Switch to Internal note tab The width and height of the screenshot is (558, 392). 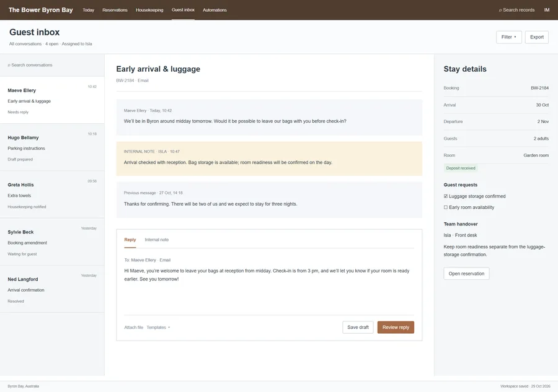tap(157, 240)
